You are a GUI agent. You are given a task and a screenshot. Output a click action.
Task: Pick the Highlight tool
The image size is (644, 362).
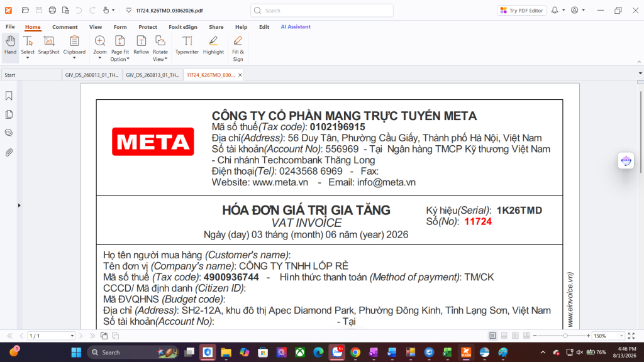(213, 45)
